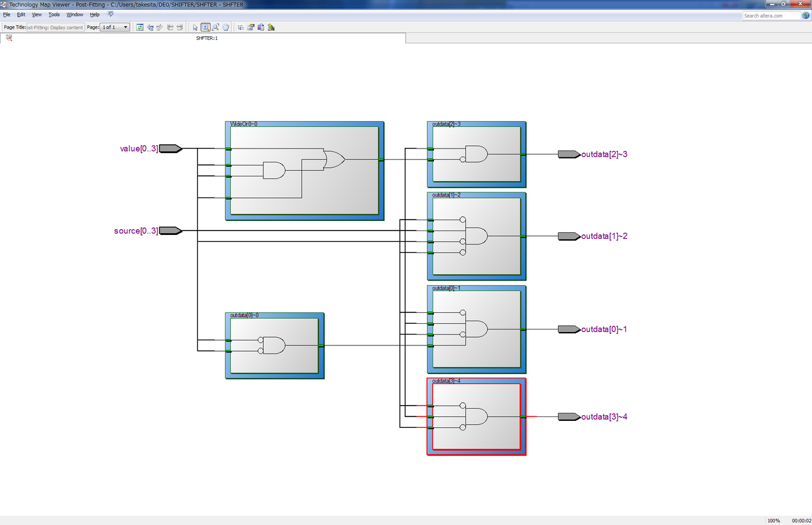The height and width of the screenshot is (525, 812).
Task: Select the outdata[3]~4 highlighted block
Action: pyautogui.click(x=476, y=416)
